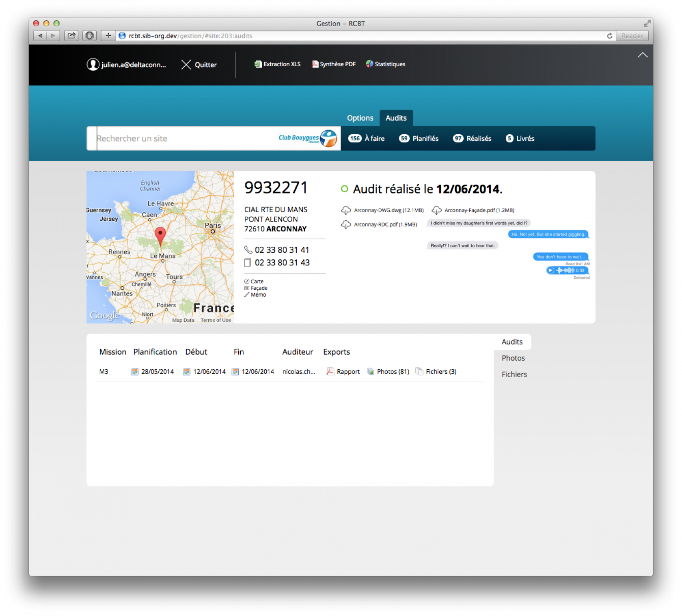
Task: Select the Carte view option
Action: click(x=254, y=281)
